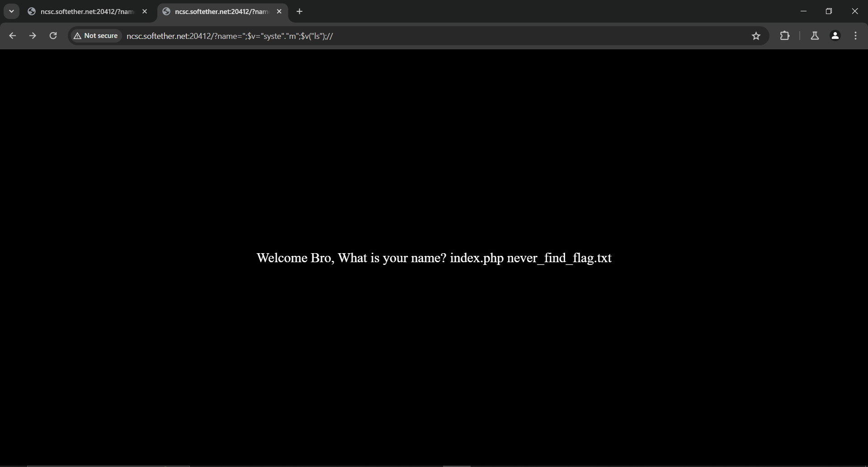Viewport: 868px width, 467px height.
Task: Close the first browser tab
Action: click(145, 11)
